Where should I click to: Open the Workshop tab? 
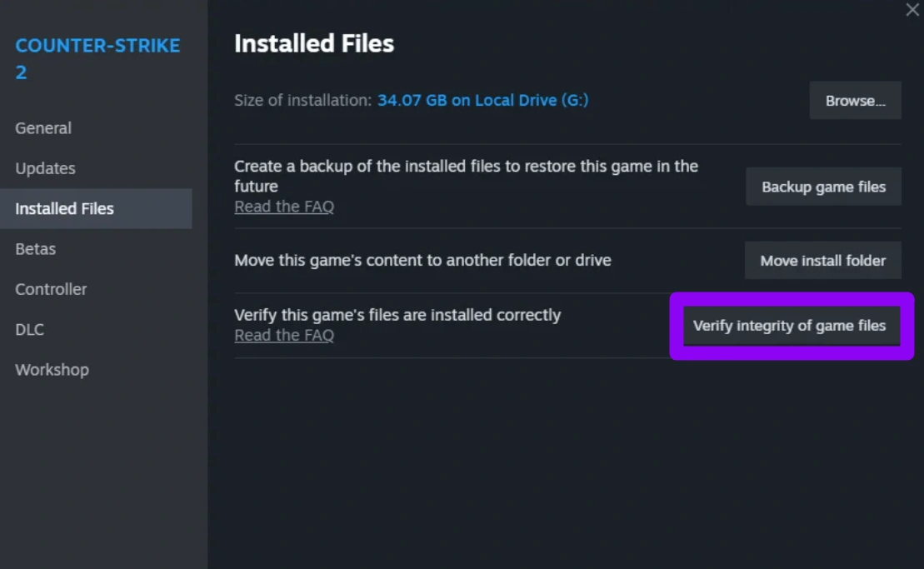pyautogui.click(x=52, y=370)
